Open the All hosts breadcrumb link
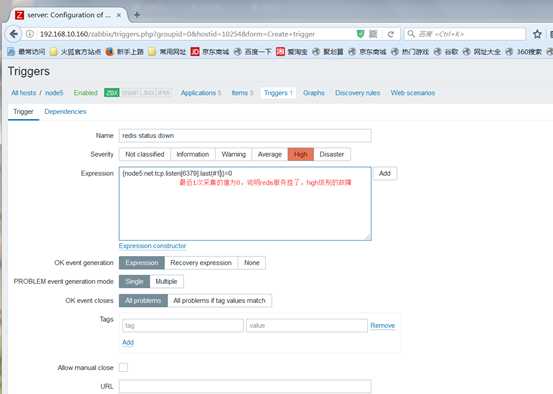The height and width of the screenshot is (394, 553). [24, 93]
